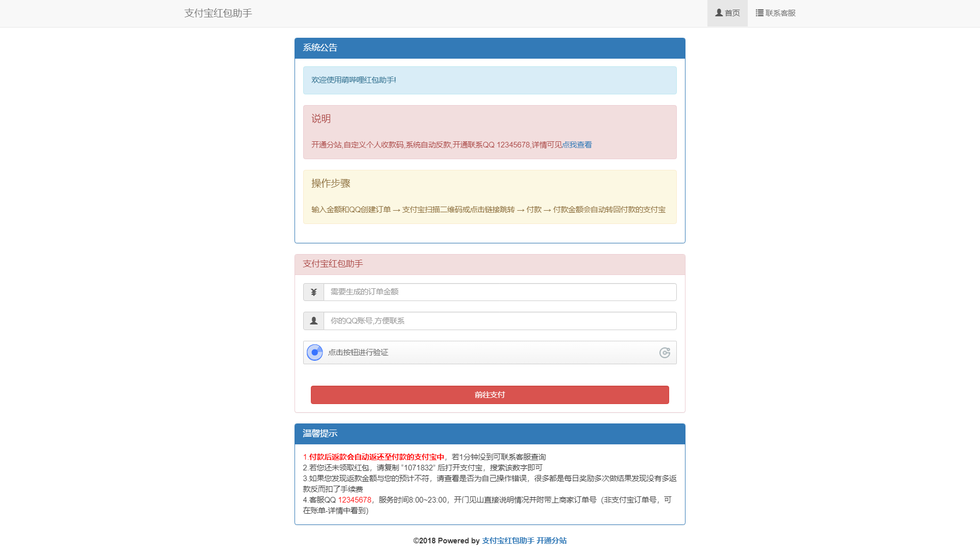Click the 欢迎使用萌哔哩红包助手 notice
980x552 pixels.
point(489,80)
